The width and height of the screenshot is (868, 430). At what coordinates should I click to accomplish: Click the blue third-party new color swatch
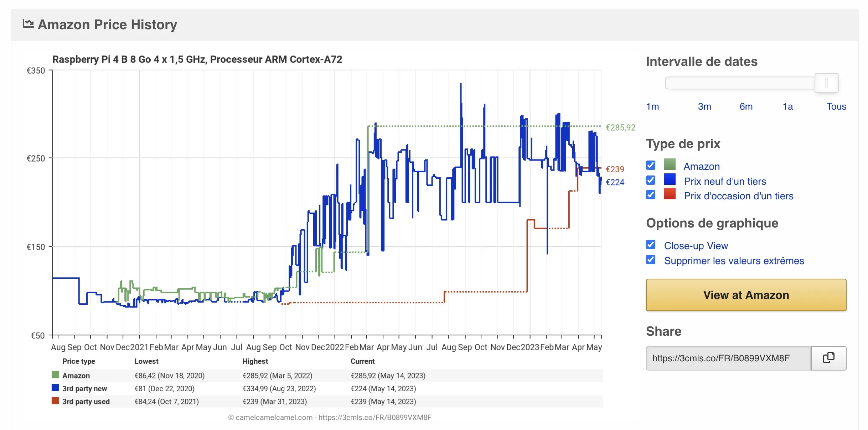670,179
